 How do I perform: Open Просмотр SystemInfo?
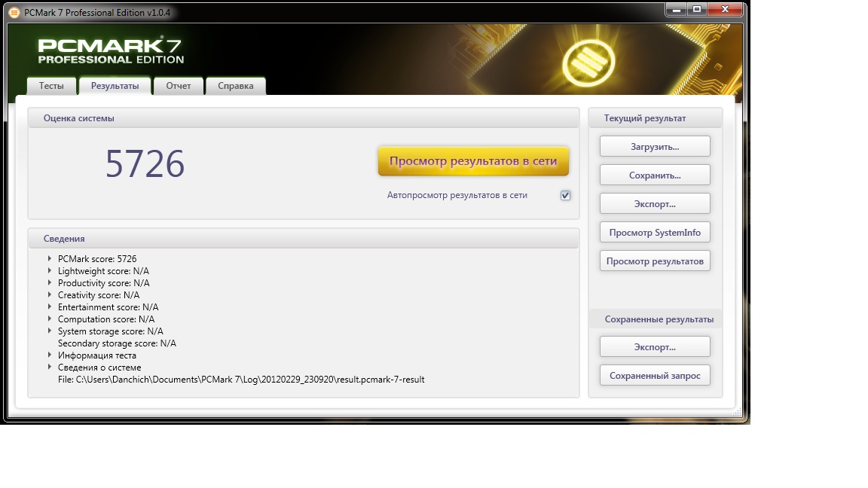pos(655,233)
